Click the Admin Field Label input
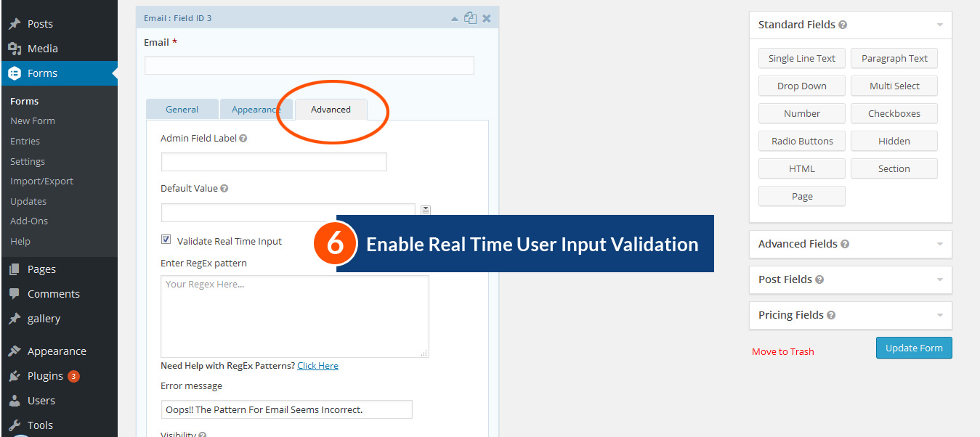 (274, 162)
